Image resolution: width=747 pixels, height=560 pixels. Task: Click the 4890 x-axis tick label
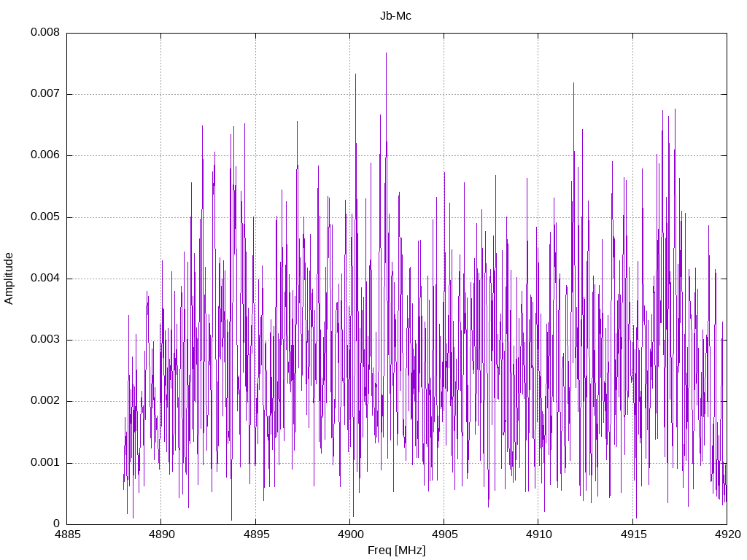pyautogui.click(x=161, y=534)
